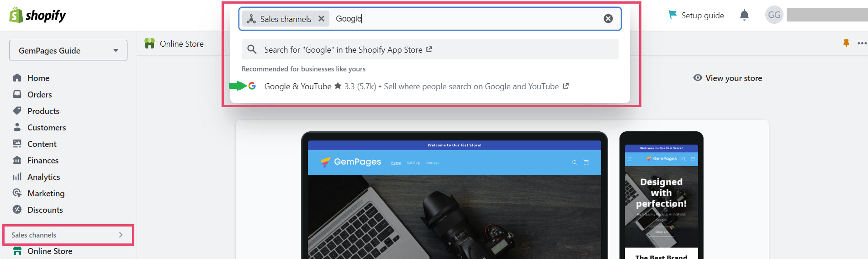The width and height of the screenshot is (868, 259).
Task: Click the Sales channels sidebar label
Action: click(34, 235)
